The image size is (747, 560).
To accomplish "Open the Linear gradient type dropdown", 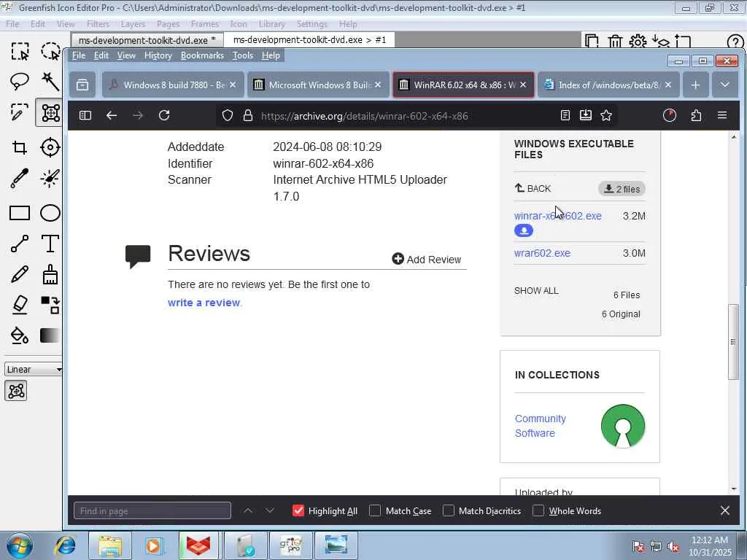I will [x=33, y=369].
